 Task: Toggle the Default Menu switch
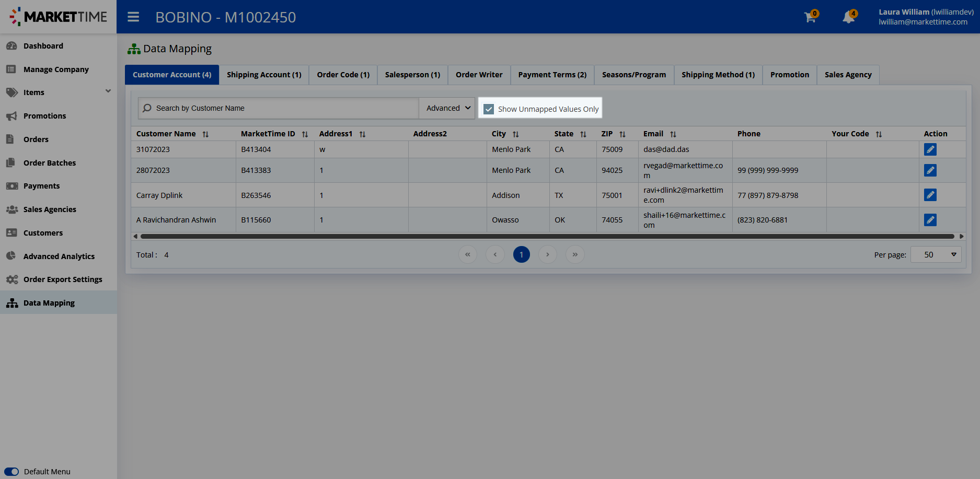(11, 472)
